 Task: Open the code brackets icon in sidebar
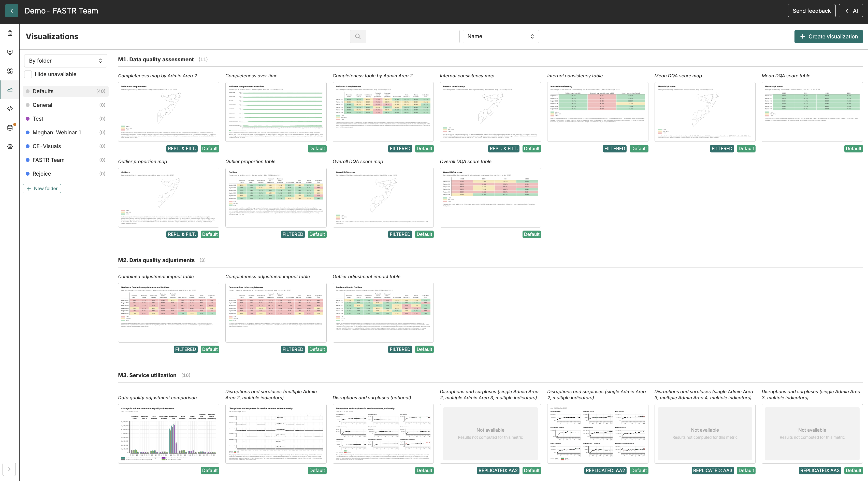point(10,108)
